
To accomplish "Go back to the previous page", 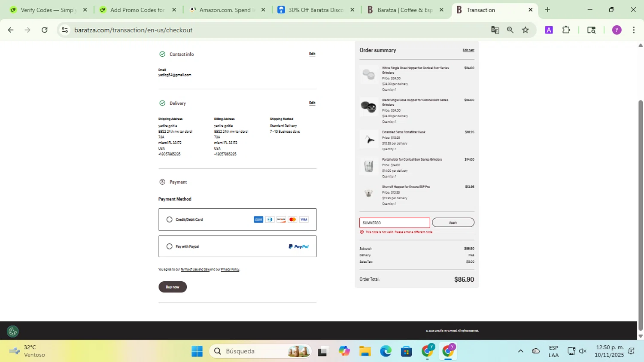I will point(11,30).
